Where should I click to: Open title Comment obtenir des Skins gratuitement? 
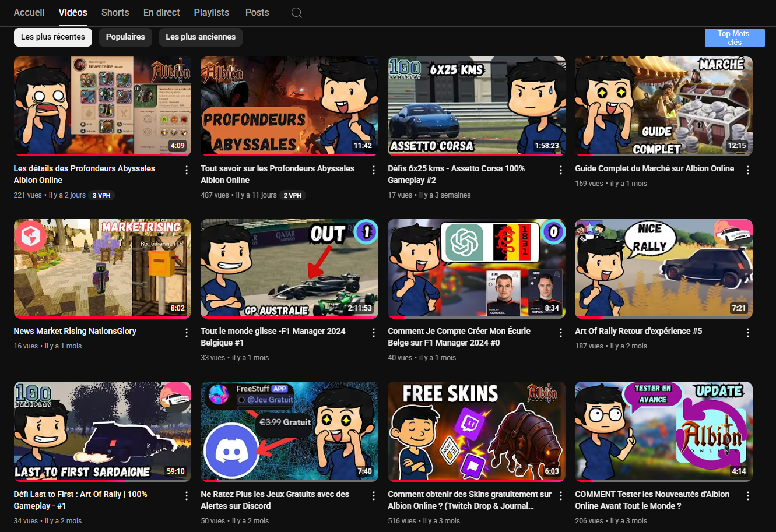(469, 500)
